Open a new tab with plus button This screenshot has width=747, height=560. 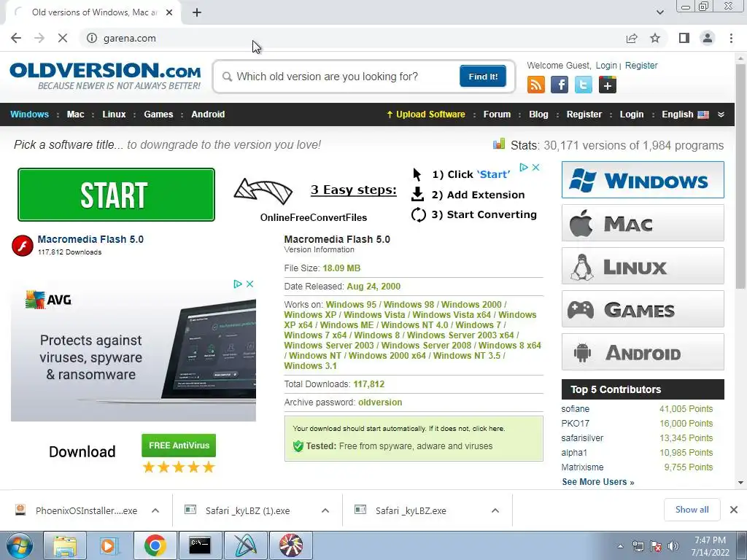[197, 12]
